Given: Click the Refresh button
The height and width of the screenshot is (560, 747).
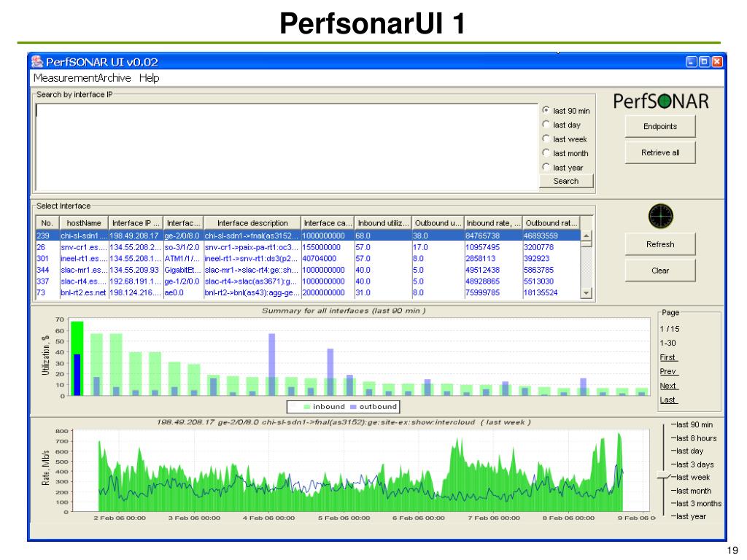Looking at the screenshot, I should (x=659, y=244).
